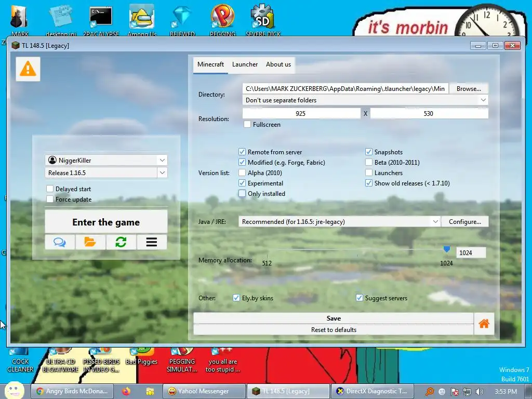Screen dimensions: 532x399
Task: Click the Directory path input field
Action: 345,88
